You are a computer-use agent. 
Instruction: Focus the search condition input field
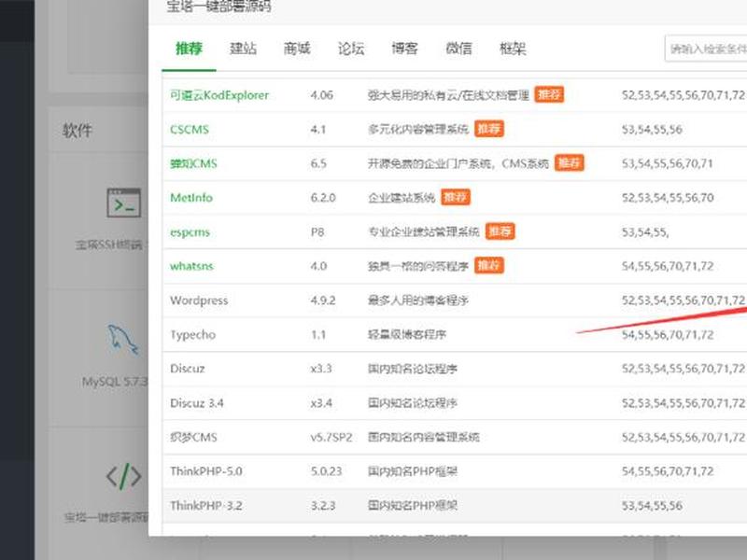coord(706,49)
